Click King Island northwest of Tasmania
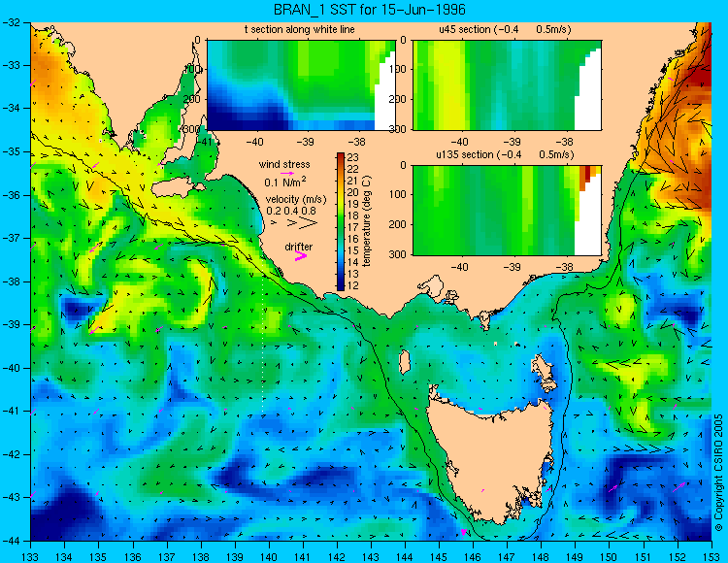The width and height of the screenshot is (728, 563). coord(405,362)
